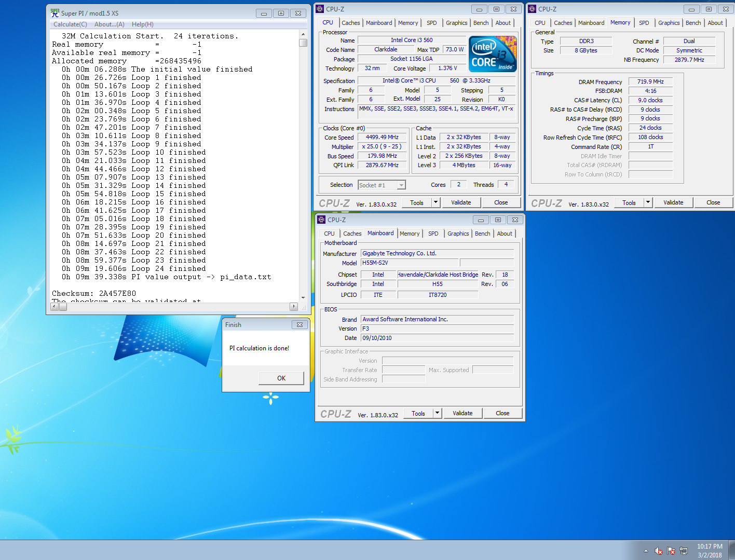The image size is (735, 560).
Task: Open the Graphics tab in the Memory tab window
Action: (x=669, y=23)
